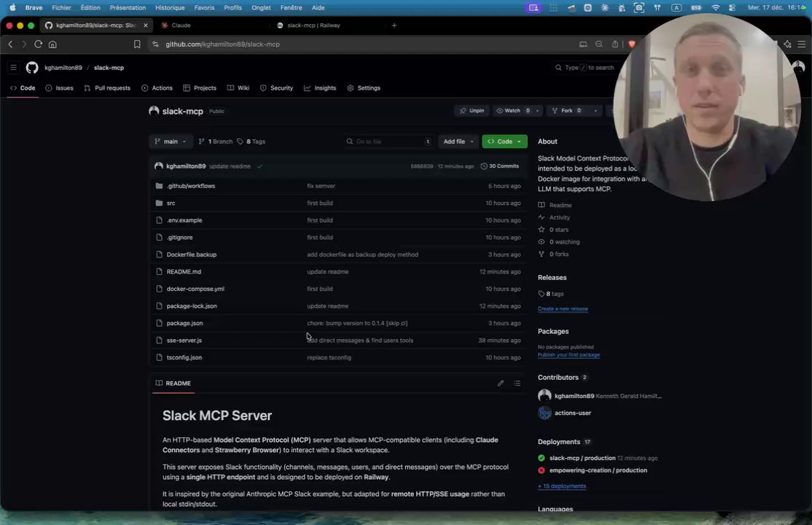
Task: Open the repository Settings tab
Action: coord(364,88)
